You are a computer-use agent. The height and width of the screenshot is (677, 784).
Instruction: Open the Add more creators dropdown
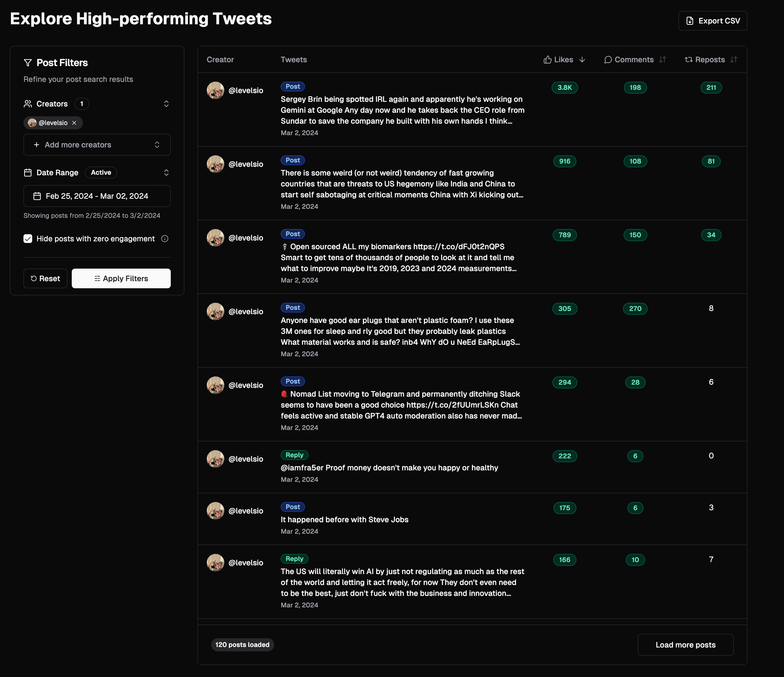point(97,145)
